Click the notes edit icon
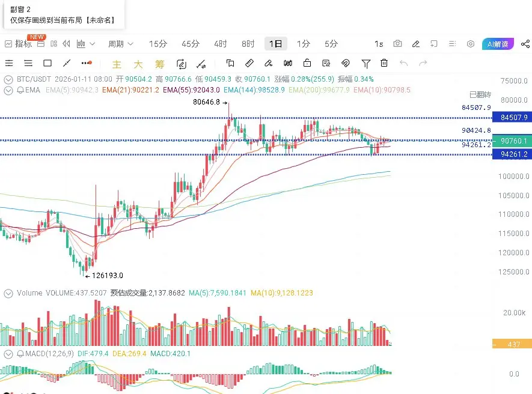 click(x=326, y=63)
